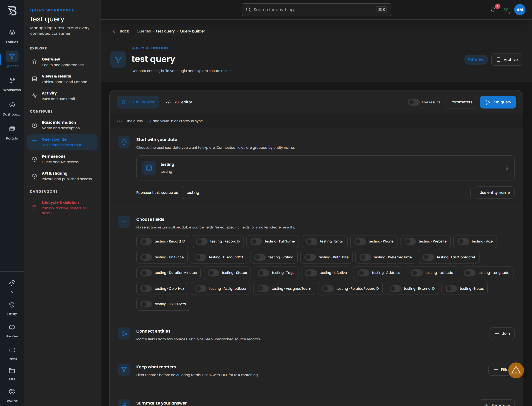Click the connection status wifi icon
Image resolution: width=532 pixels, height=406 pixels.
click(506, 10)
